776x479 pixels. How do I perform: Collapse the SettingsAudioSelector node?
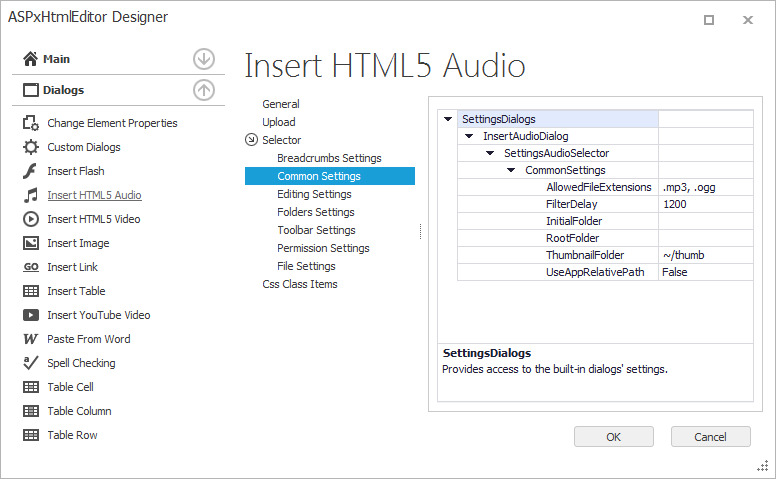coord(490,153)
